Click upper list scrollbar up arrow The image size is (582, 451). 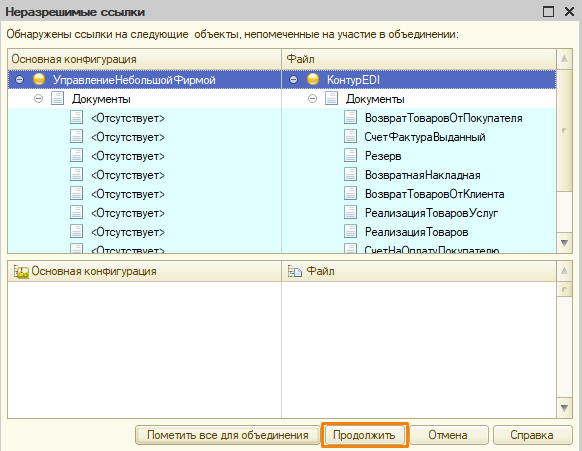[564, 59]
